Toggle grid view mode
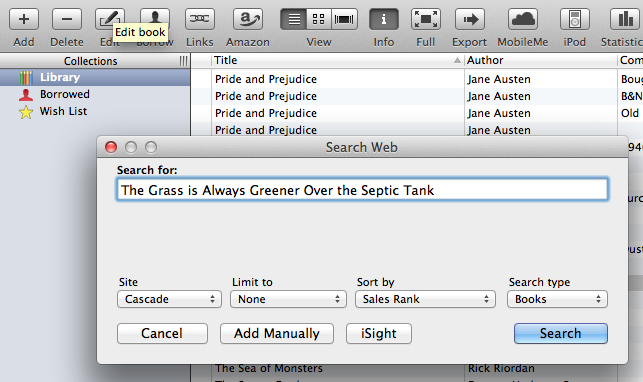The width and height of the screenshot is (643, 382). [x=319, y=19]
